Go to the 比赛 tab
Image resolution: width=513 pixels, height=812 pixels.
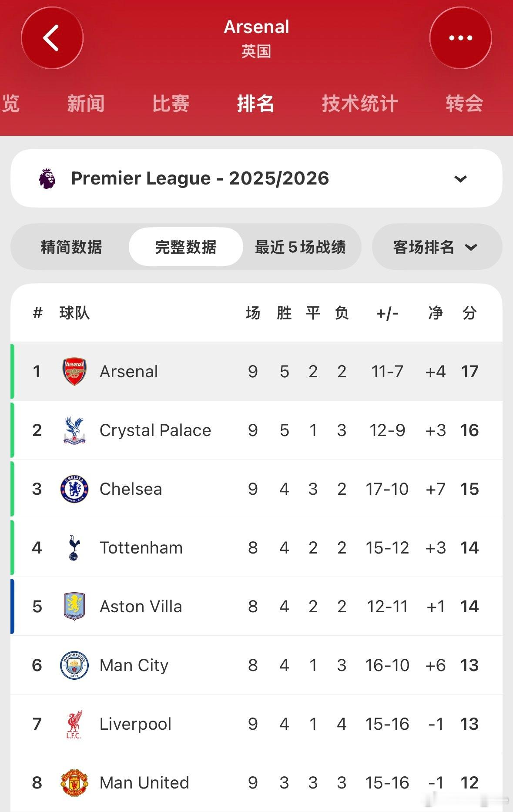pyautogui.click(x=171, y=104)
